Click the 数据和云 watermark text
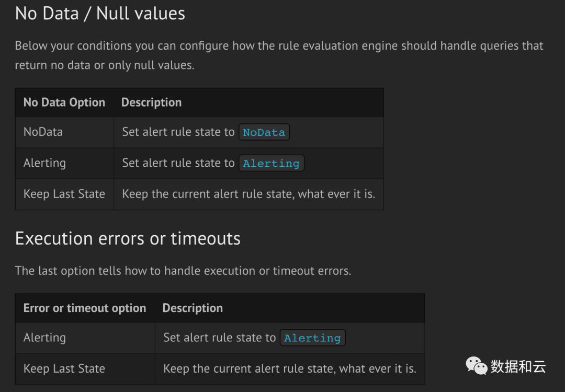 tap(518, 366)
